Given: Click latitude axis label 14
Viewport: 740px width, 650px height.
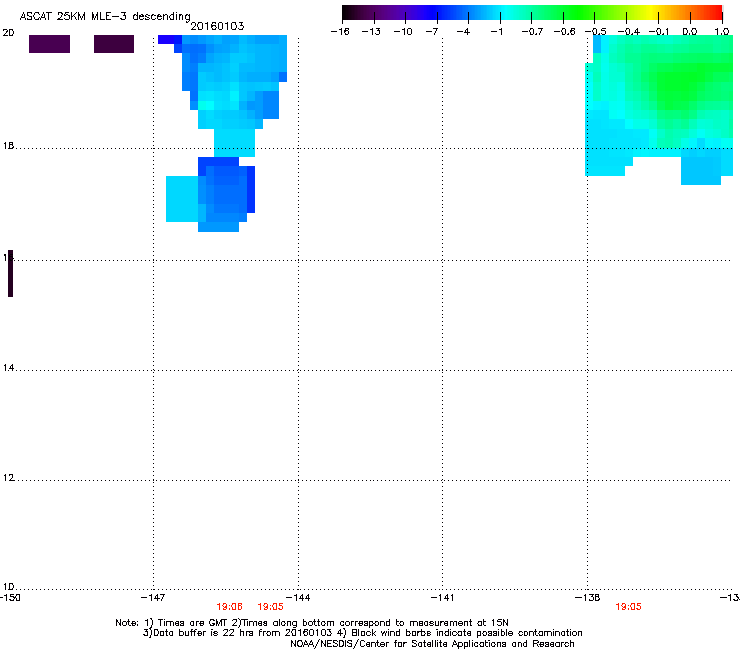Looking at the screenshot, I should [8, 368].
